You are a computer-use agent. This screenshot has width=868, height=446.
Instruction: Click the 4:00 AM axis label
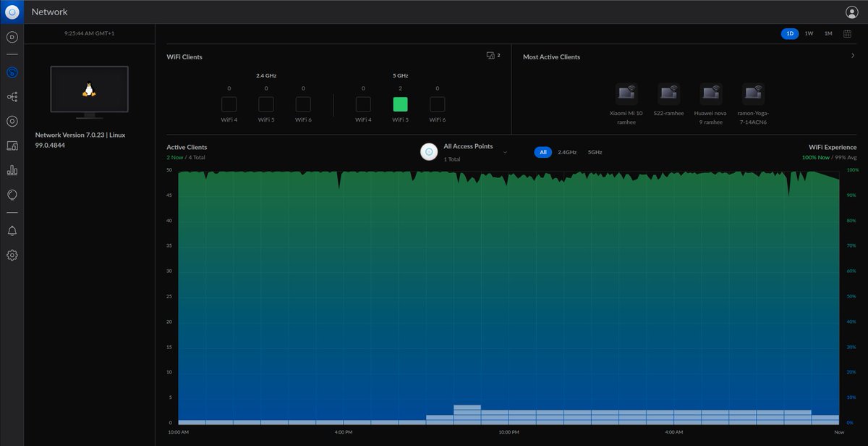674,432
